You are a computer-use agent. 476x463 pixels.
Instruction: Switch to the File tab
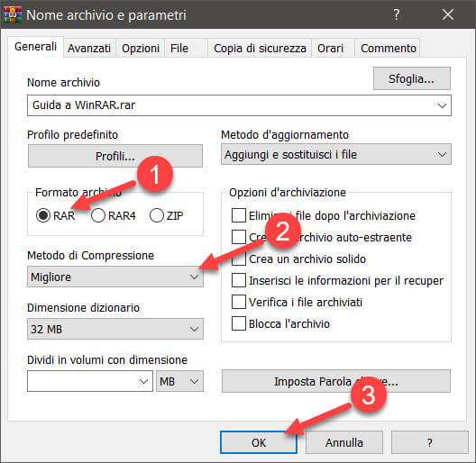pyautogui.click(x=186, y=48)
